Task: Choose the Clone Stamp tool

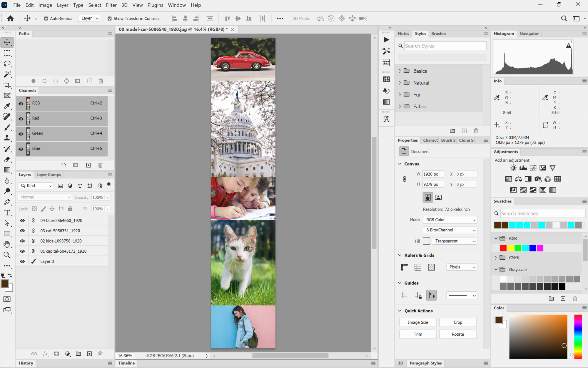Action: 7,138
